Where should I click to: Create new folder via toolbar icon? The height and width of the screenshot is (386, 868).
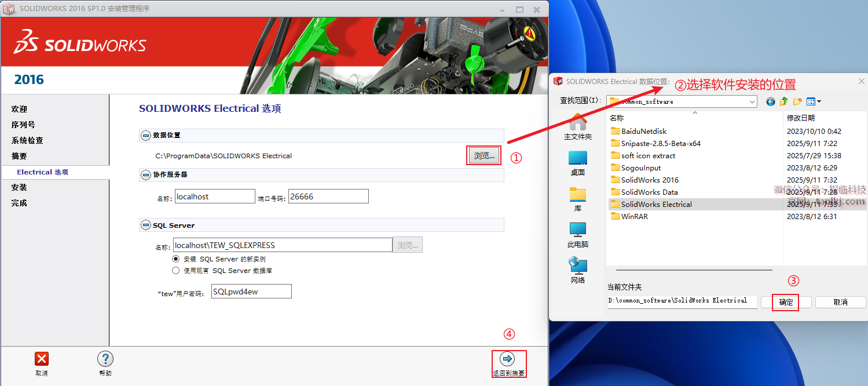pos(797,101)
